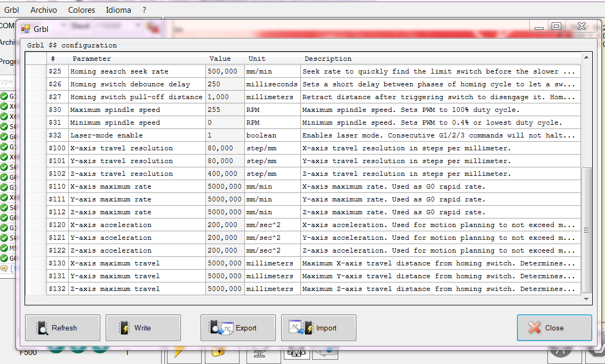The width and height of the screenshot is (605, 364).
Task: Click description 'Minimum spindle speed. Sets PWM to 0.4%...'
Action: (x=441, y=123)
